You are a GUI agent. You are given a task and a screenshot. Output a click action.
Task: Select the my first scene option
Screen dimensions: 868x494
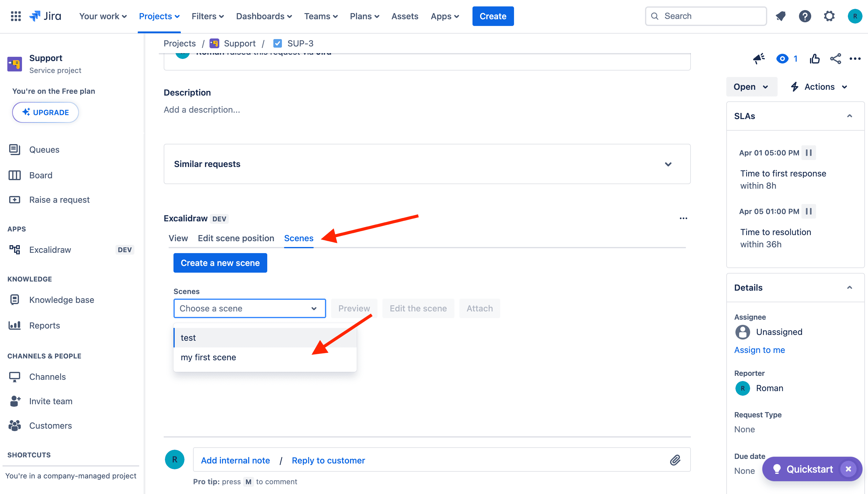[265, 357]
